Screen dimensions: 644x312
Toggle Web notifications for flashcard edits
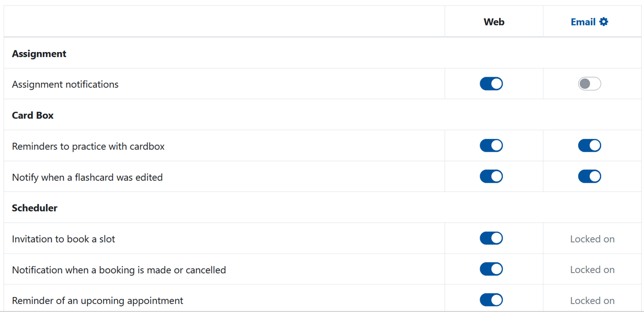coord(491,176)
